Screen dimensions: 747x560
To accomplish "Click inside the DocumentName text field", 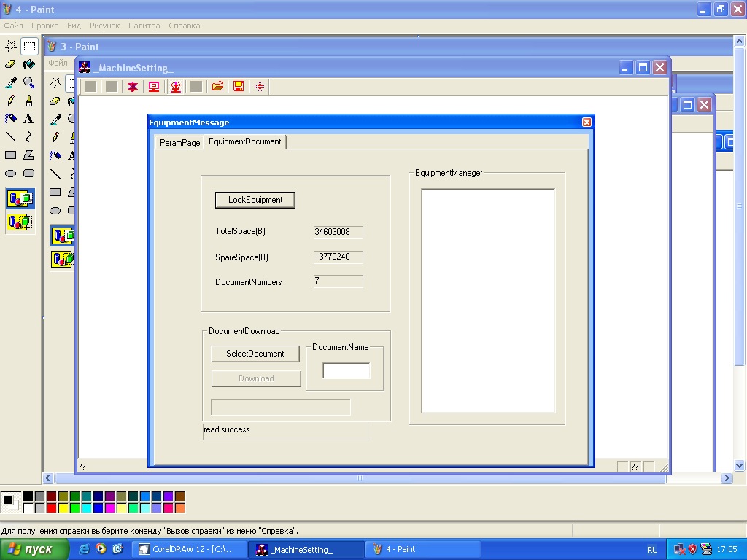I will coord(346,371).
